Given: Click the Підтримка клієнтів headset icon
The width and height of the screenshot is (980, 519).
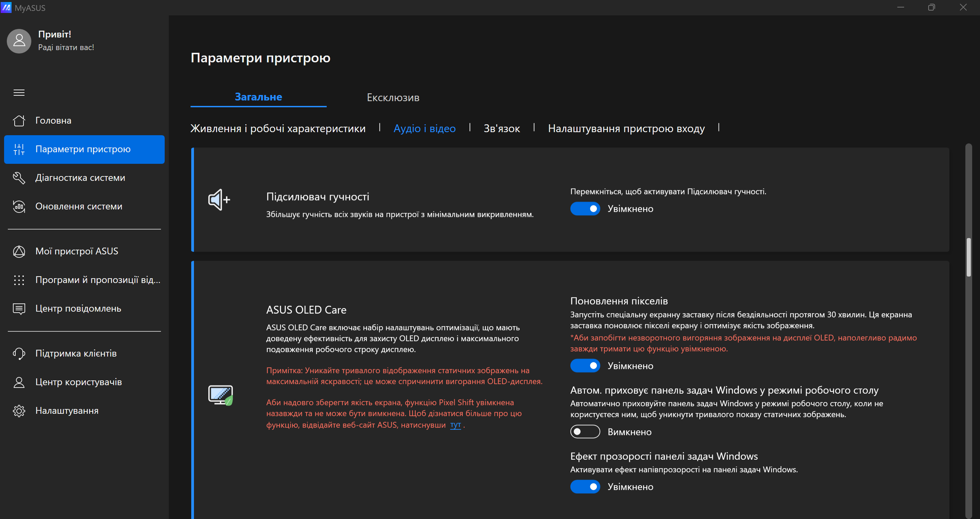Looking at the screenshot, I should [x=19, y=353].
